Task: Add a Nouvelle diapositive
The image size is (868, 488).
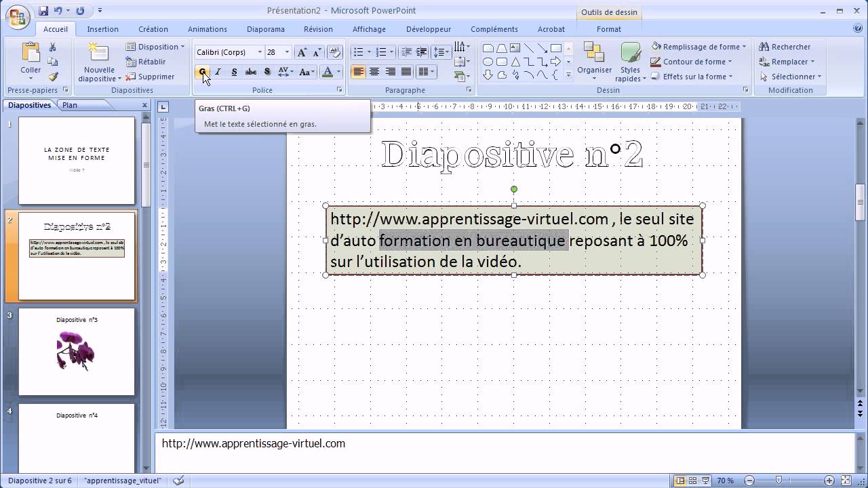Action: (99, 62)
